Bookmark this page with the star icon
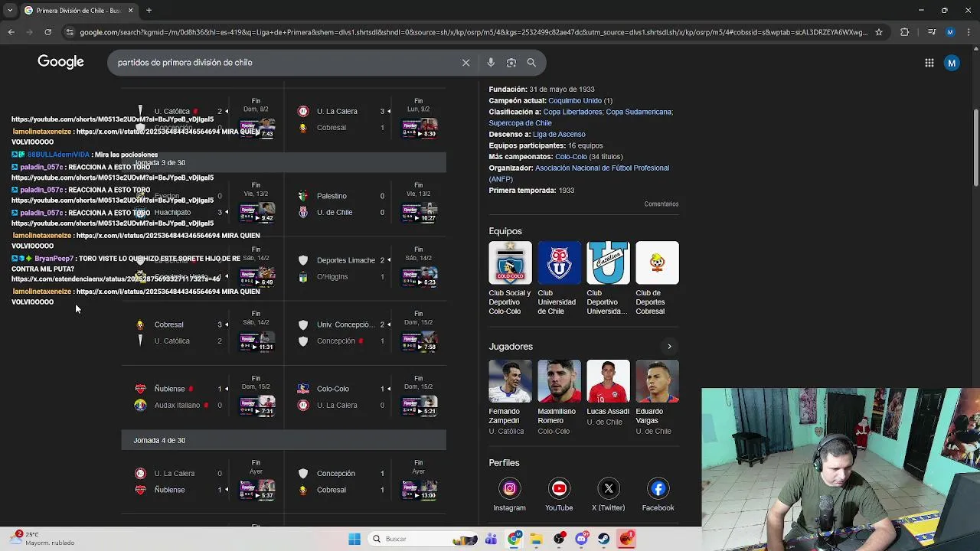Image resolution: width=980 pixels, height=551 pixels. pos(879,32)
